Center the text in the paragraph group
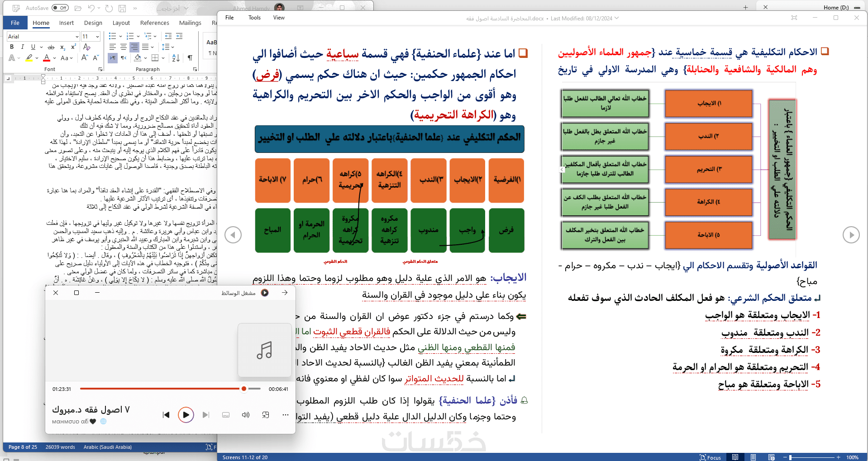Image resolution: width=868 pixels, height=461 pixels. (124, 47)
